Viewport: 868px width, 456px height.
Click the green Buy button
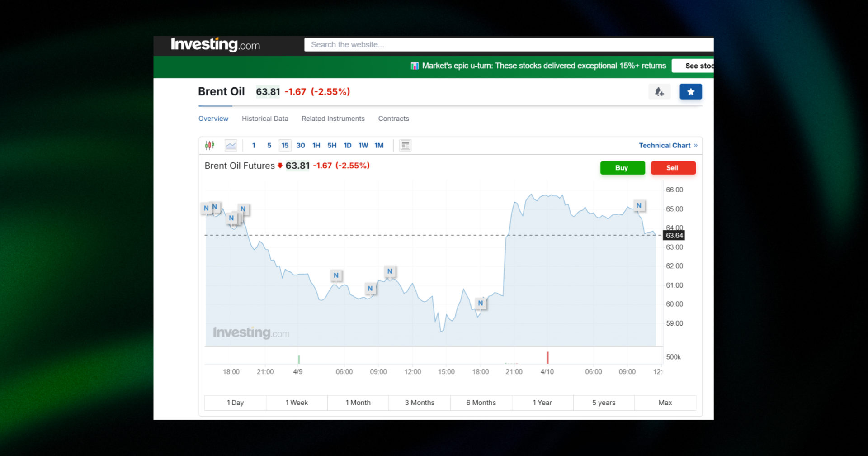click(x=622, y=168)
